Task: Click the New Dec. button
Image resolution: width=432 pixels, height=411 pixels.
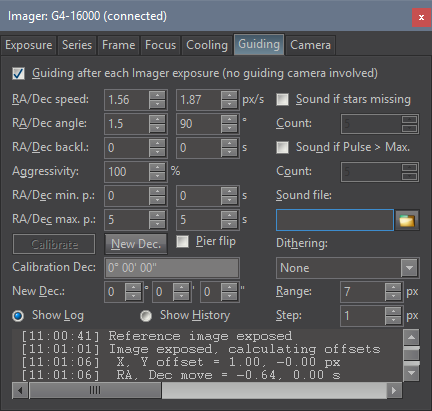Action: pos(136,244)
